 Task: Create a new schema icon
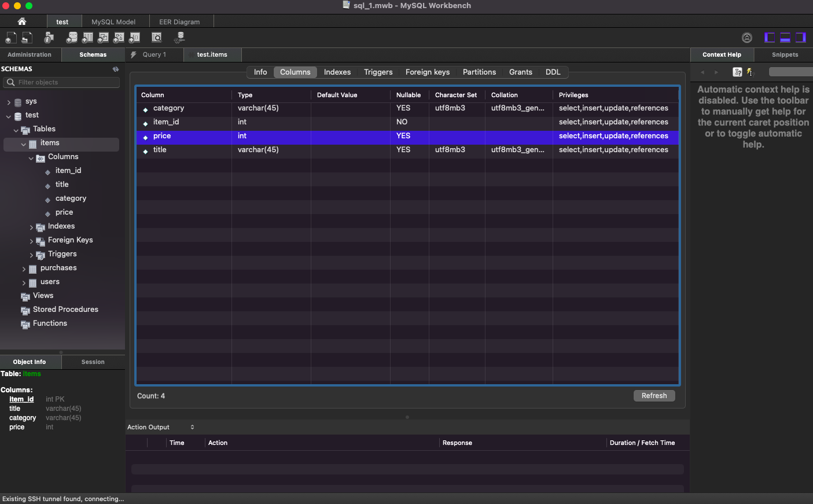tap(72, 38)
